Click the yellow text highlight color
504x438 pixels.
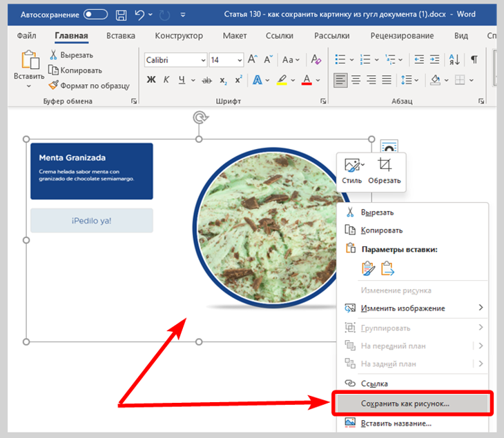point(282,79)
